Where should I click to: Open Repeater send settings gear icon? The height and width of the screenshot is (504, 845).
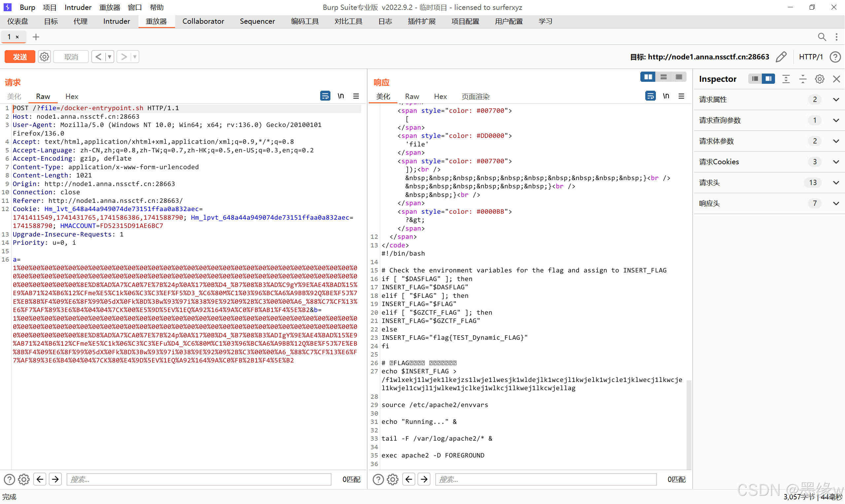[x=44, y=57]
